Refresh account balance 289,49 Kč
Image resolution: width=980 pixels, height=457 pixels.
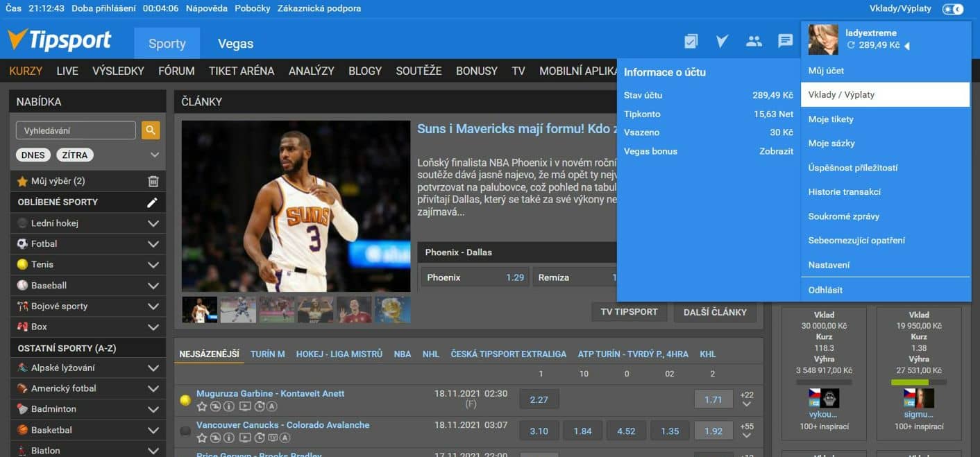point(851,45)
